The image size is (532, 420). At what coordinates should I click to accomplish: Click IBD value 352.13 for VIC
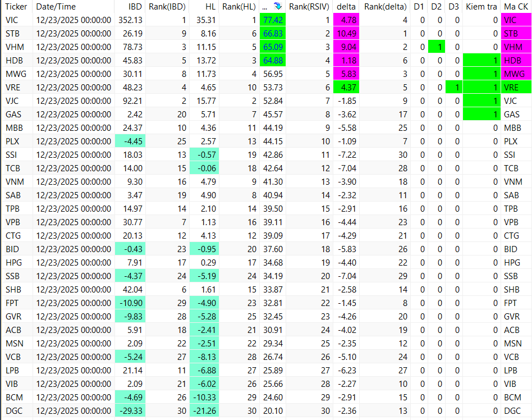tap(130, 20)
